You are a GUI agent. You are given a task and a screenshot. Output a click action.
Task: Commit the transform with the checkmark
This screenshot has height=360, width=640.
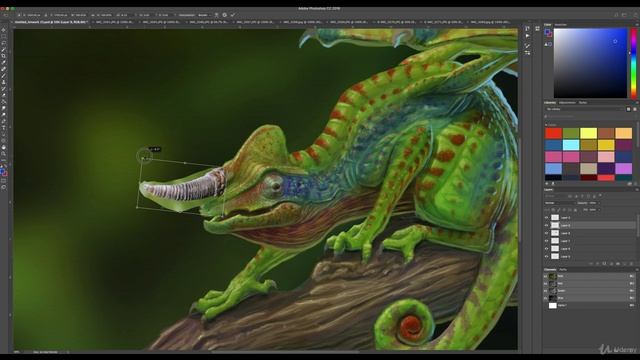point(233,15)
